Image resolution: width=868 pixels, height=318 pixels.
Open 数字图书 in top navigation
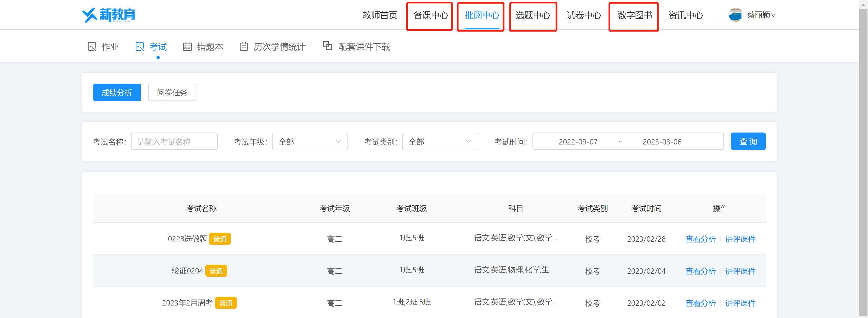click(x=634, y=15)
